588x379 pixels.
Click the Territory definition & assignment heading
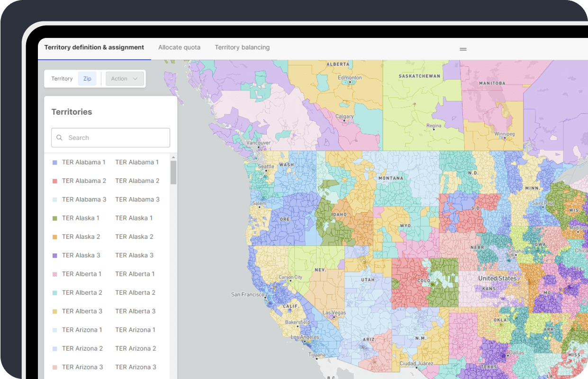pos(94,47)
